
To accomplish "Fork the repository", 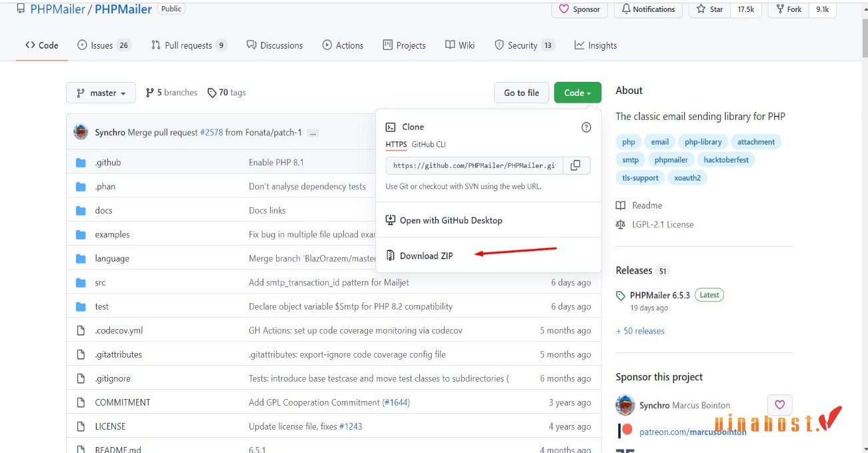I will 787,9.
